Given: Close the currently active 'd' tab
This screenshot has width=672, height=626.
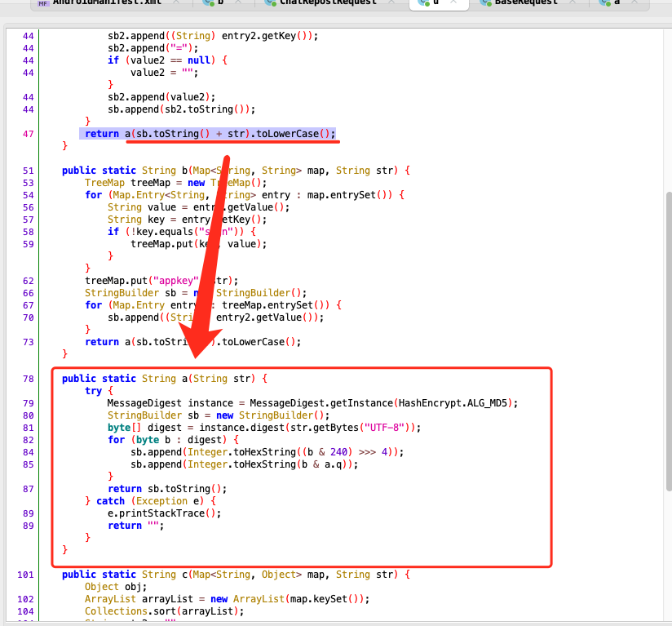Looking at the screenshot, I should tap(453, 2).
